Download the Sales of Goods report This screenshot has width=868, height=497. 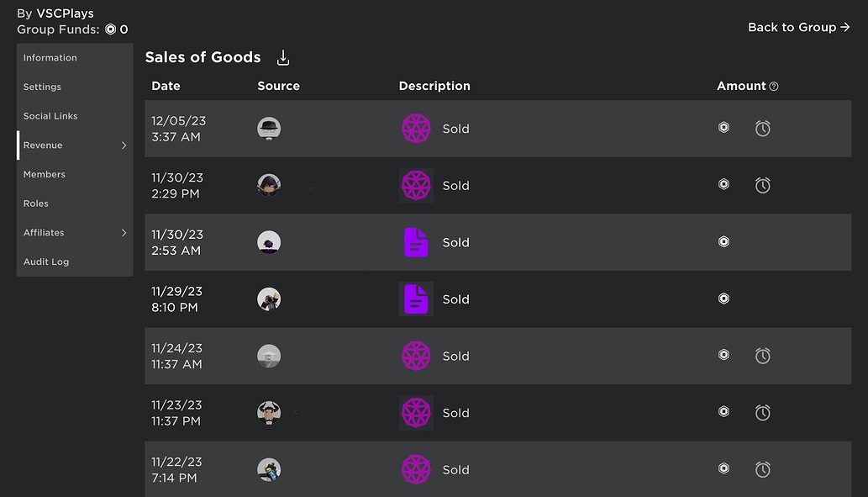click(282, 57)
